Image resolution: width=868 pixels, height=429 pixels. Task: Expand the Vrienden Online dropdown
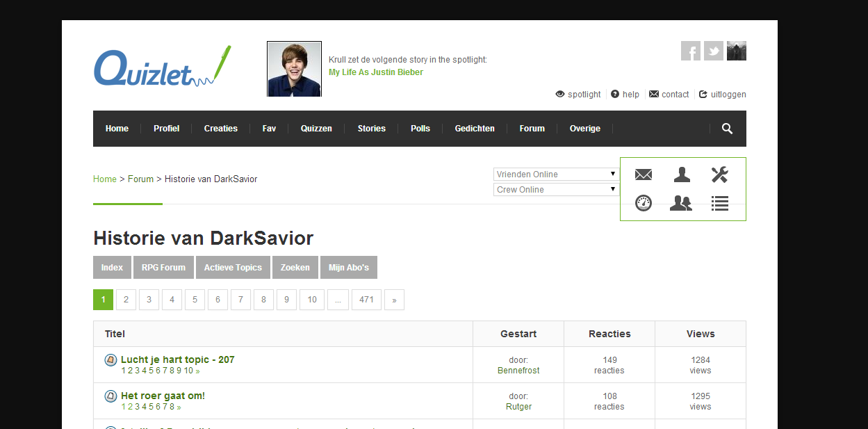coord(556,175)
